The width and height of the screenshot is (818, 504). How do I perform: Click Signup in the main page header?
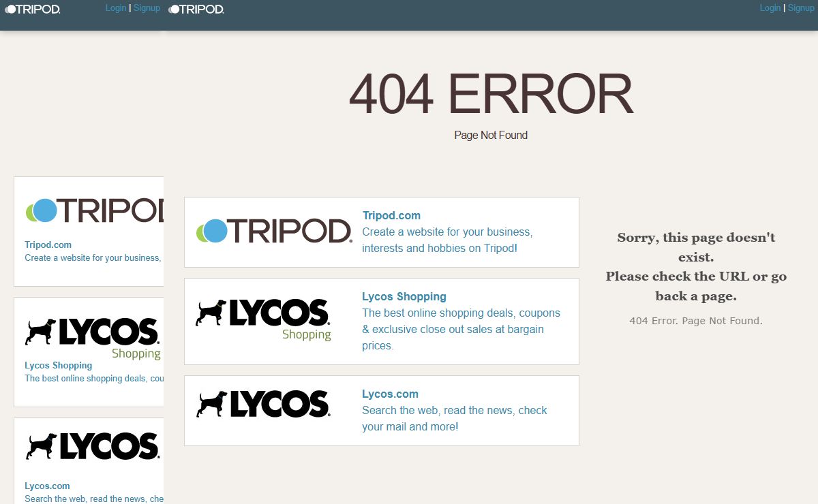tap(801, 8)
